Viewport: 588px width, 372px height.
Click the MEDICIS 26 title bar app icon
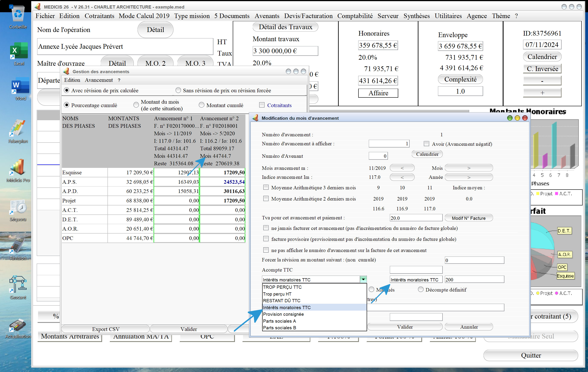pyautogui.click(x=37, y=7)
